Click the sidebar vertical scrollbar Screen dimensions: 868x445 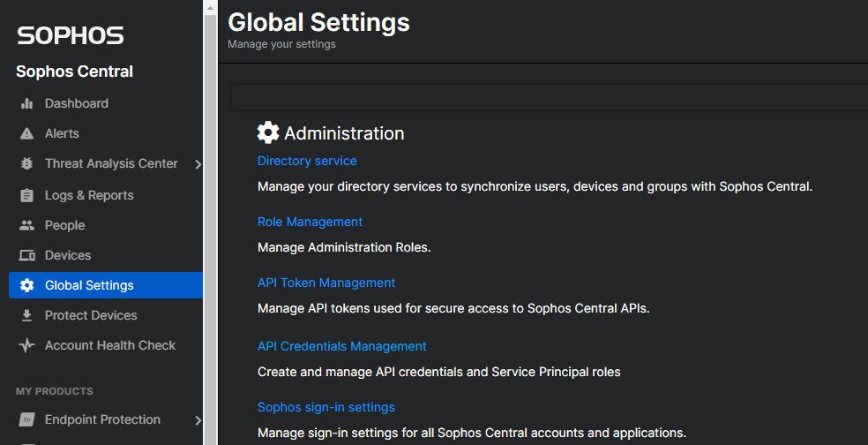pyautogui.click(x=210, y=221)
